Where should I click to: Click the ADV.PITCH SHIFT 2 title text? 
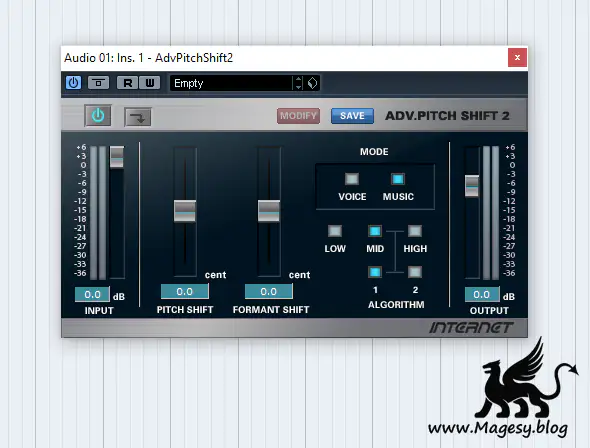[x=447, y=115]
